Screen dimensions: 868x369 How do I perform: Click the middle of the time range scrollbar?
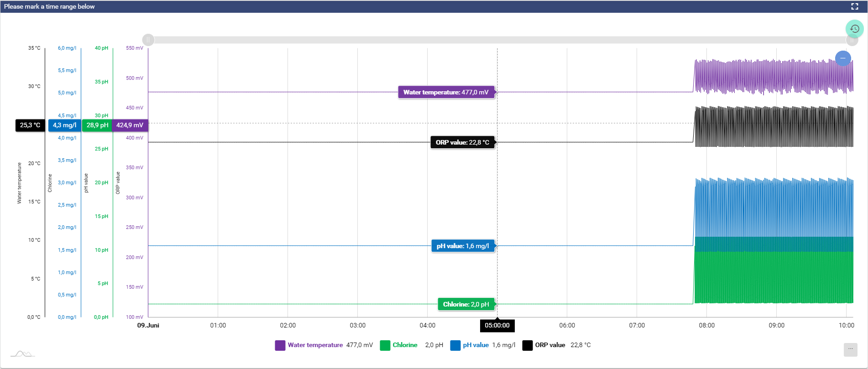(500, 40)
